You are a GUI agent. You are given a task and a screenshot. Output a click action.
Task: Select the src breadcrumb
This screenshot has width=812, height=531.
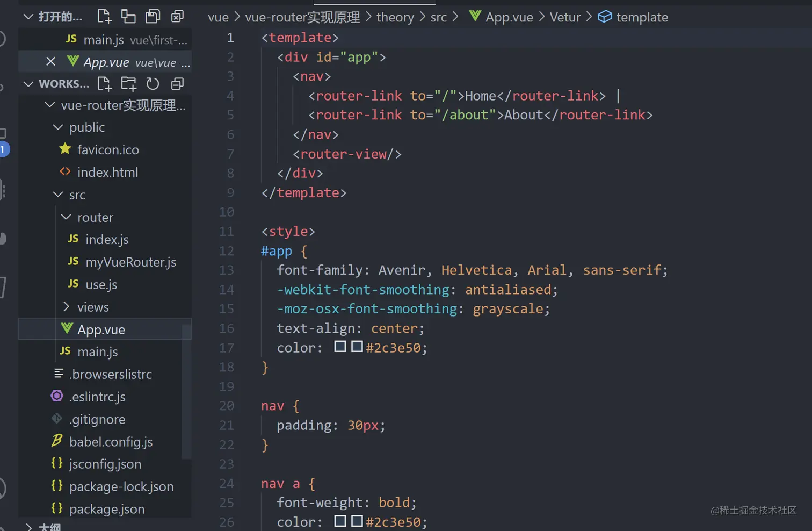(x=439, y=17)
